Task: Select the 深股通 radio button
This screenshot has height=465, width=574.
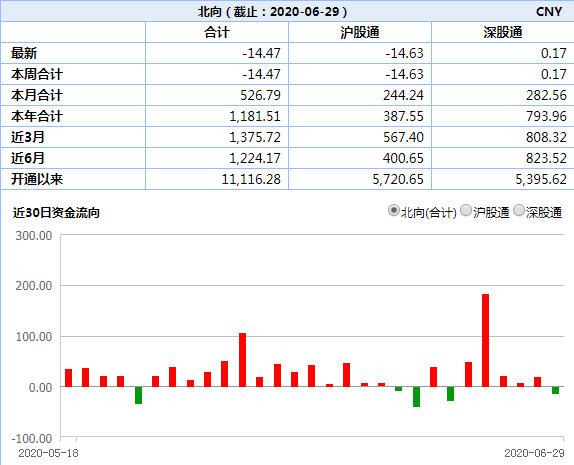Action: coord(519,211)
